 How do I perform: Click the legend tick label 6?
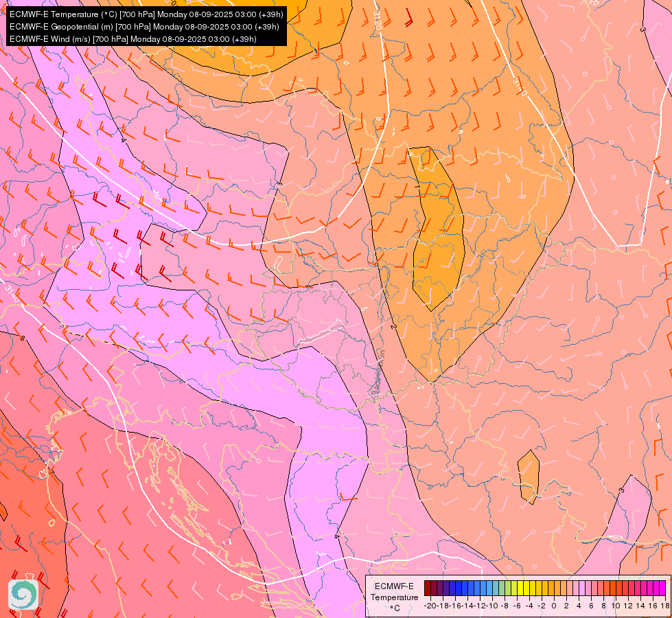tap(591, 606)
